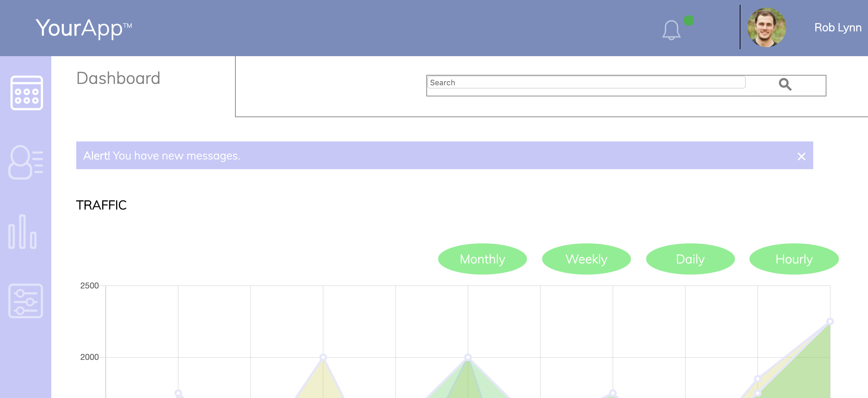Click Rob Lynn's profile photo
The height and width of the screenshot is (398, 868).
pos(766,27)
